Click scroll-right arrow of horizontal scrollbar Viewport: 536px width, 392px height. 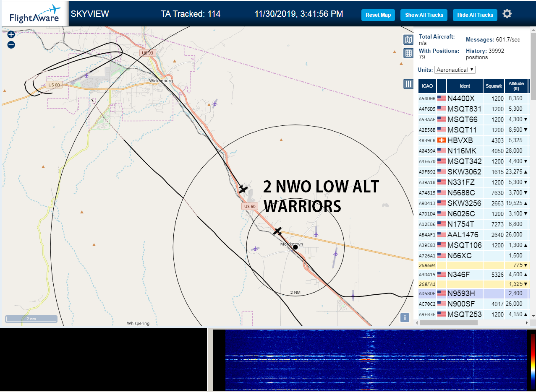pyautogui.click(x=527, y=323)
